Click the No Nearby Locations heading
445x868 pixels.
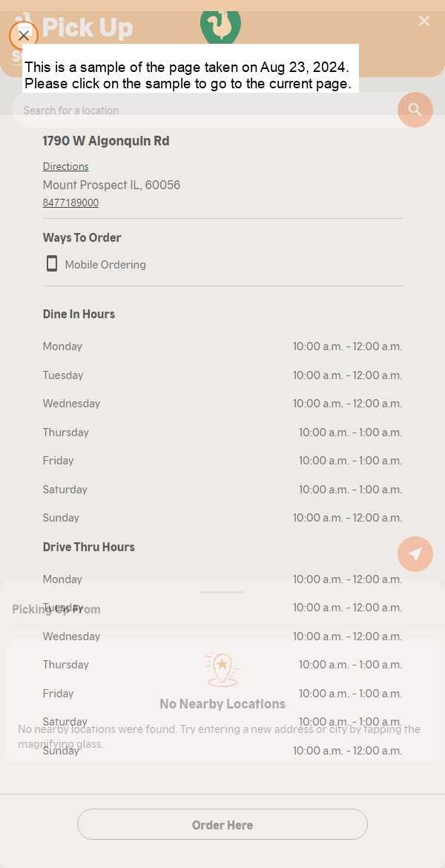[222, 703]
